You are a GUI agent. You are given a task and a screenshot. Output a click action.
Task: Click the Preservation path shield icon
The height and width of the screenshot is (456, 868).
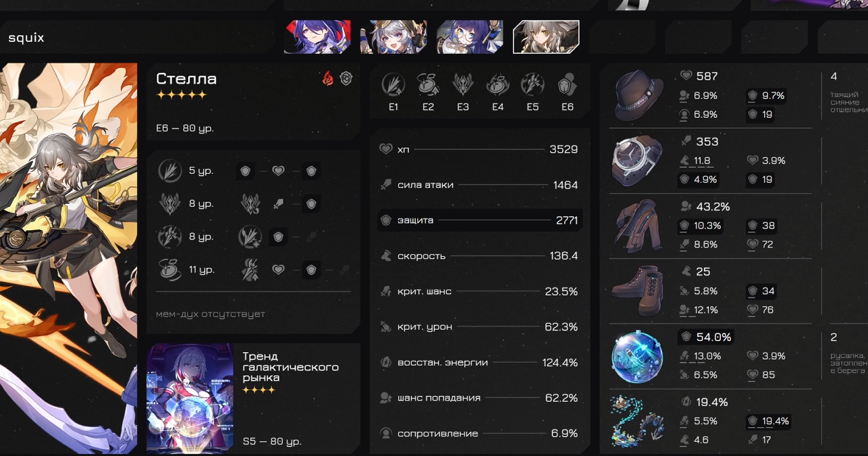(346, 79)
